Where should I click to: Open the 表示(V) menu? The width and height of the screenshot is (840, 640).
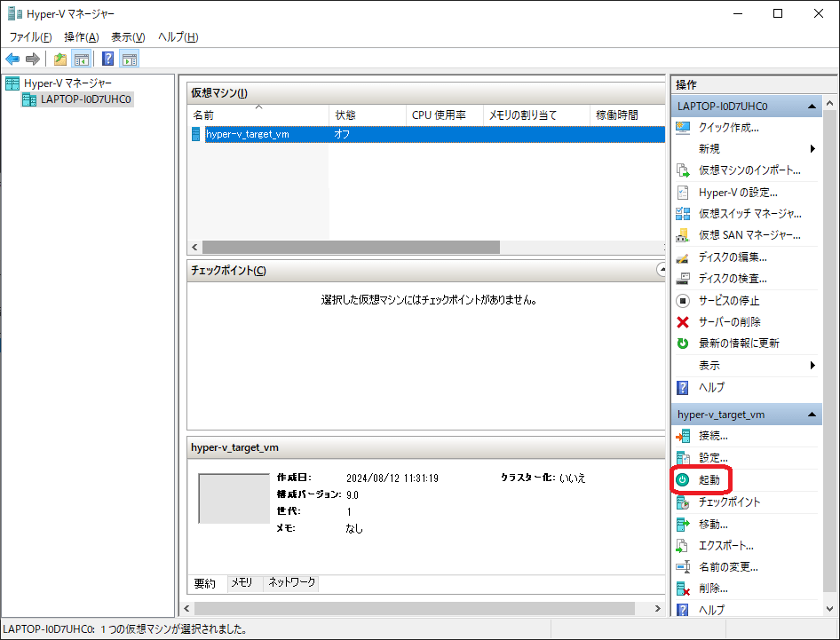pyautogui.click(x=128, y=37)
